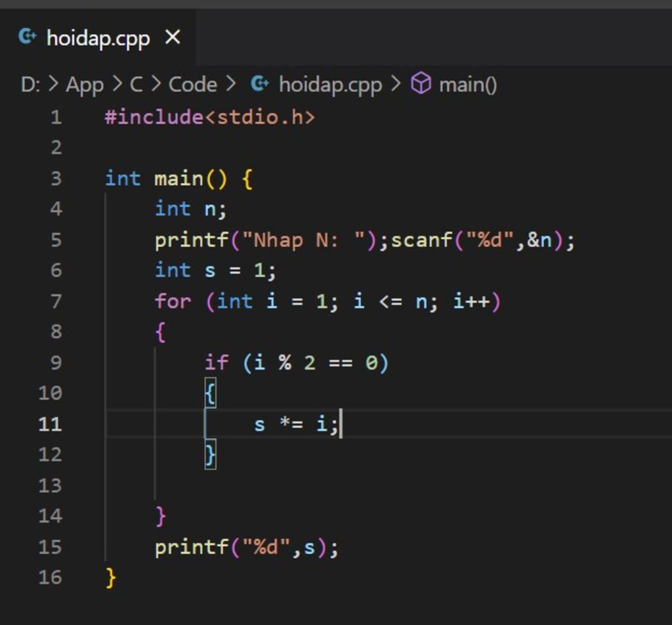This screenshot has width=672, height=625.
Task: Click line number 11 in the gutter
Action: coord(50,424)
